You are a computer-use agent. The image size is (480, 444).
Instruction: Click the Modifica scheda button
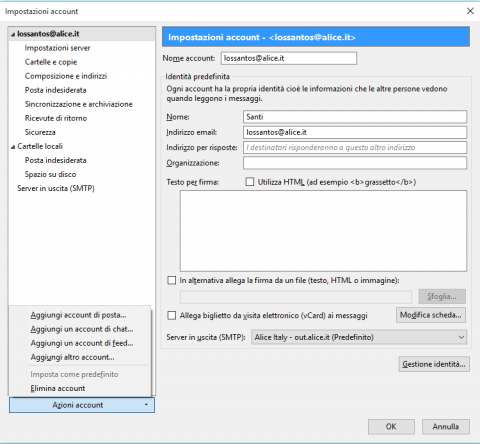click(431, 315)
